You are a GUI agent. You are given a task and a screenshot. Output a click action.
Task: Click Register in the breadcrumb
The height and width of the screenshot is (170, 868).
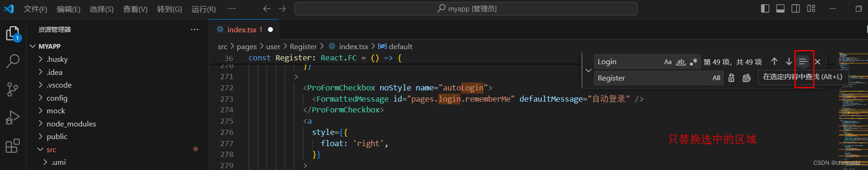pyautogui.click(x=303, y=46)
